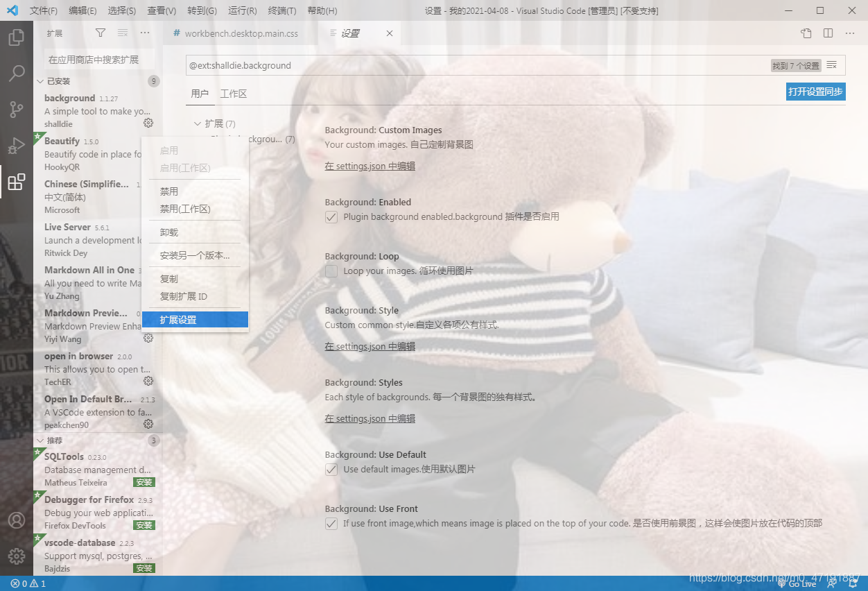This screenshot has height=591, width=868.
Task: Open the 终端(T) menu
Action: click(x=281, y=11)
